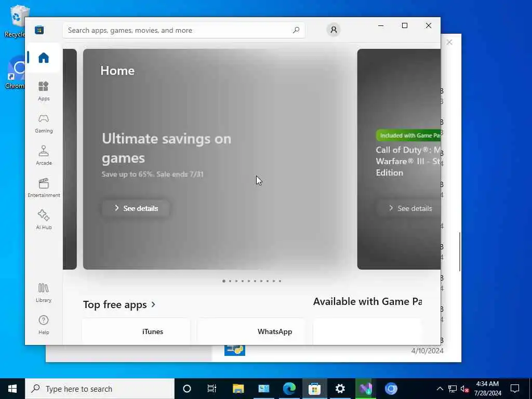Open Help in the Store sidebar
The width and height of the screenshot is (532, 399).
pyautogui.click(x=44, y=325)
